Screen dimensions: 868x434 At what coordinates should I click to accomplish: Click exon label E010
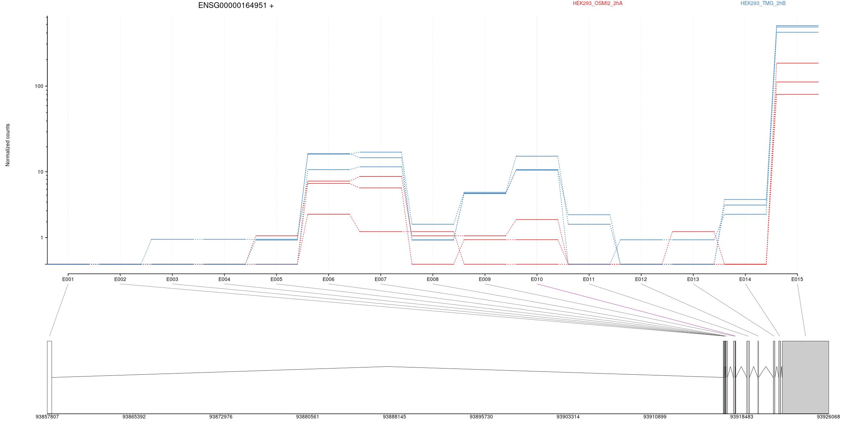pyautogui.click(x=537, y=279)
